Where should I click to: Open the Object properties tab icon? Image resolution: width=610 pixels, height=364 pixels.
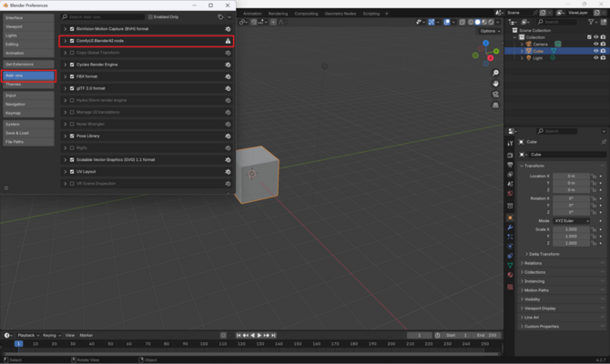pos(510,217)
